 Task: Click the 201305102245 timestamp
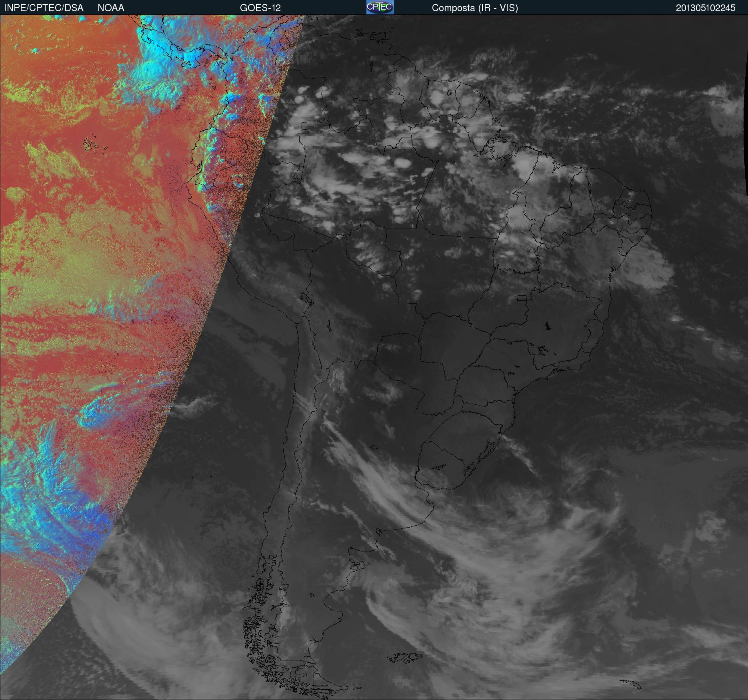706,8
